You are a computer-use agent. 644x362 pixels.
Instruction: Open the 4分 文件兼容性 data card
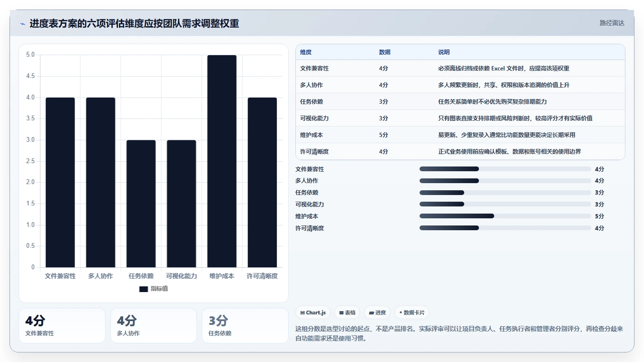click(62, 326)
